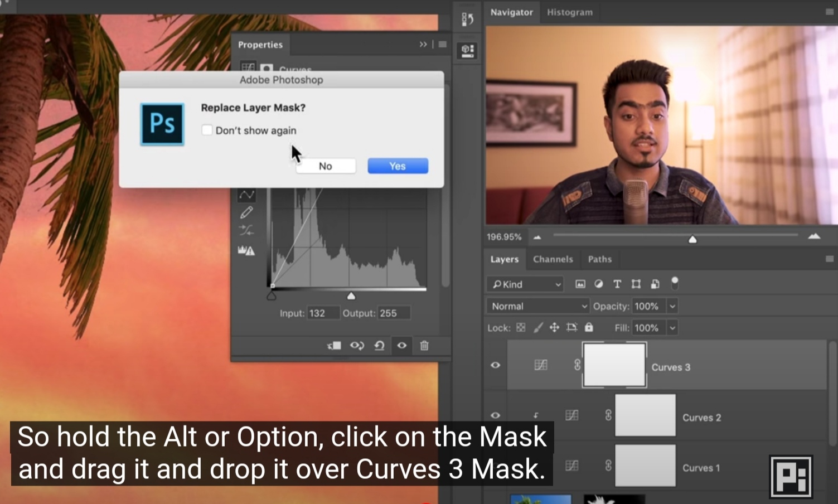Toggle visibility of Curves 2 layer
The width and height of the screenshot is (838, 504).
click(x=495, y=415)
